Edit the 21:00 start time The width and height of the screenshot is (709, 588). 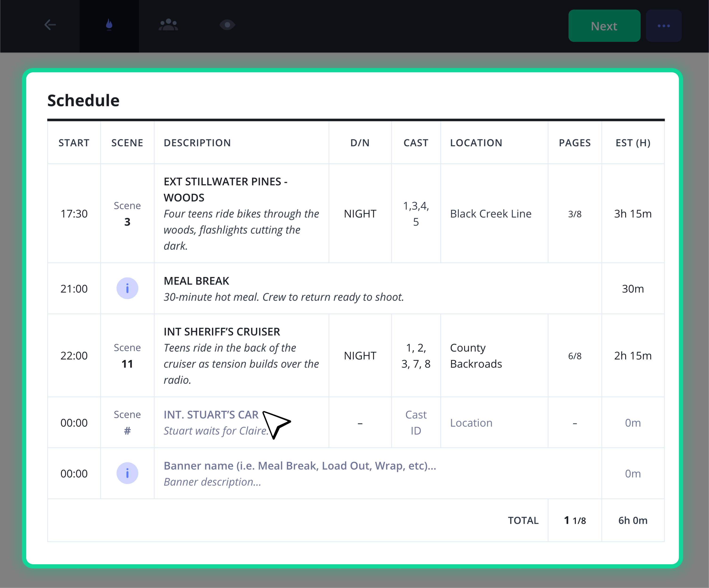click(74, 289)
